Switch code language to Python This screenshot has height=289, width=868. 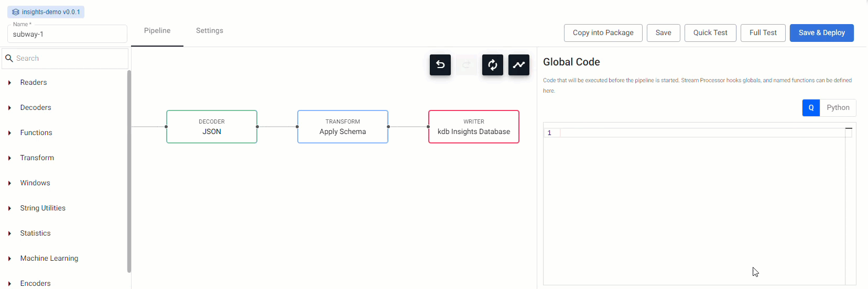pyautogui.click(x=838, y=108)
